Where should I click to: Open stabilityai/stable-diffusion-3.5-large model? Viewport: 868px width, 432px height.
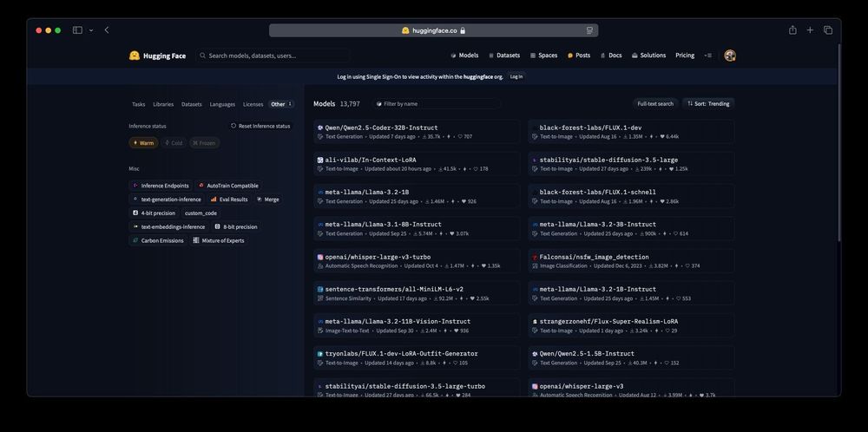(x=631, y=164)
